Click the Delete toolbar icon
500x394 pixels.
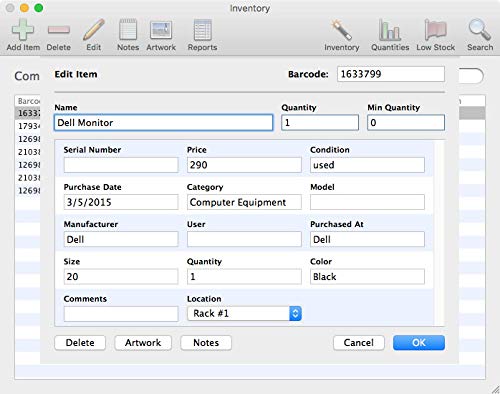[59, 30]
